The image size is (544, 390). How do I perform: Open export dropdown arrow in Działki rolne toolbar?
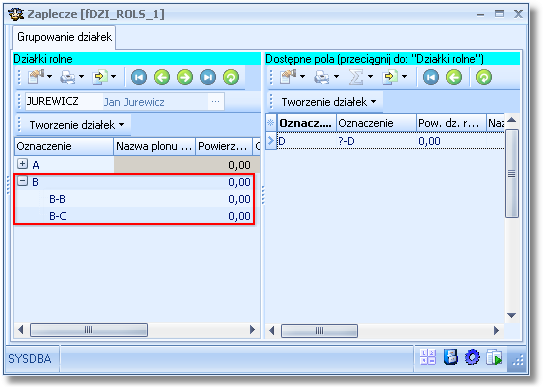pyautogui.click(x=113, y=77)
